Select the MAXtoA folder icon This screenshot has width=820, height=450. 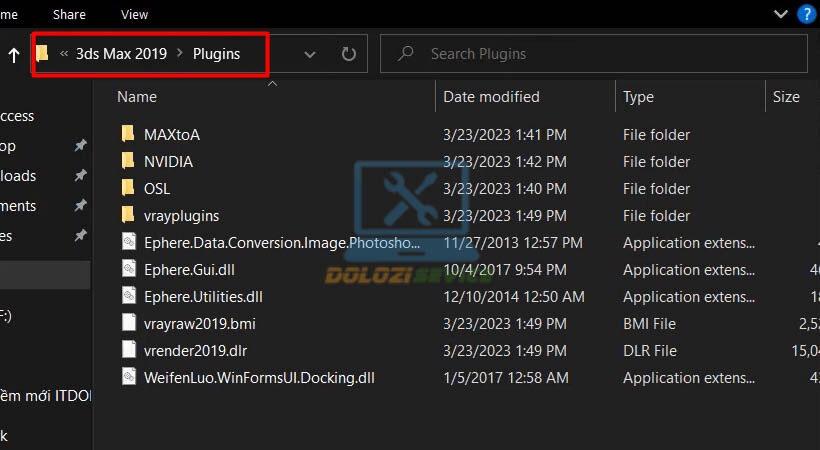(x=128, y=134)
